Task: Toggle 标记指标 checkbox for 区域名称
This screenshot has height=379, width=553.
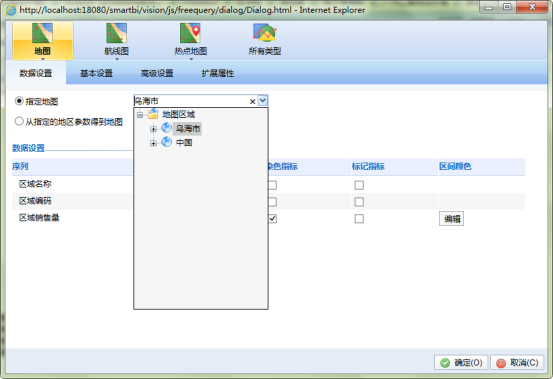Action: click(359, 185)
